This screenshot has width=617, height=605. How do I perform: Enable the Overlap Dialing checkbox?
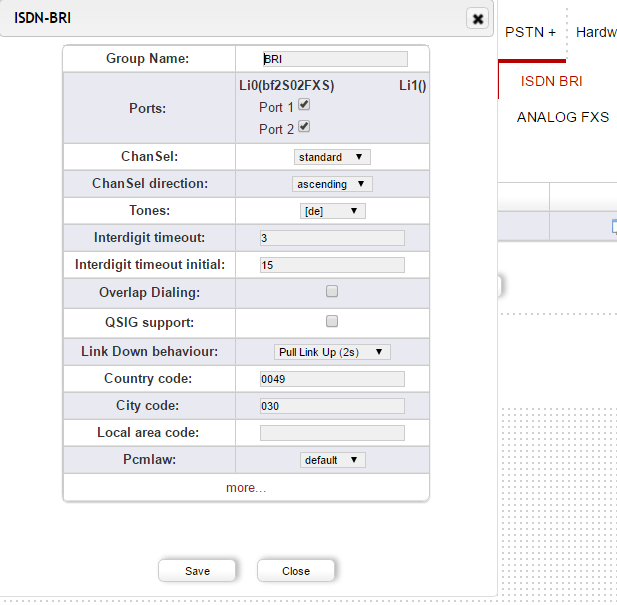pyautogui.click(x=332, y=291)
